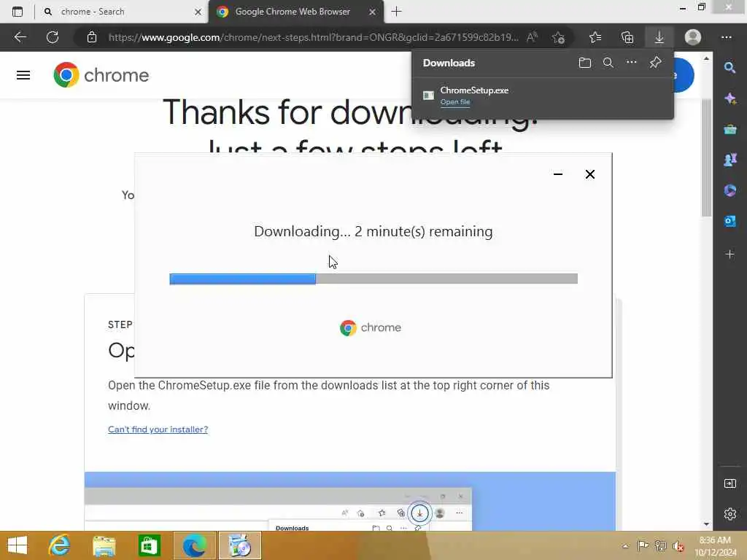This screenshot has width=747, height=560.
Task: Open the Collections icon in toolbar
Action: coord(627,37)
